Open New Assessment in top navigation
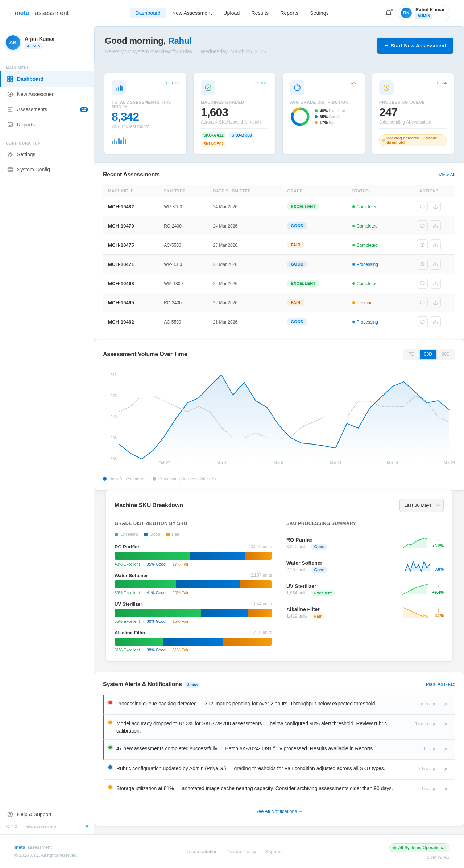The height and width of the screenshot is (868, 464). pos(192,13)
